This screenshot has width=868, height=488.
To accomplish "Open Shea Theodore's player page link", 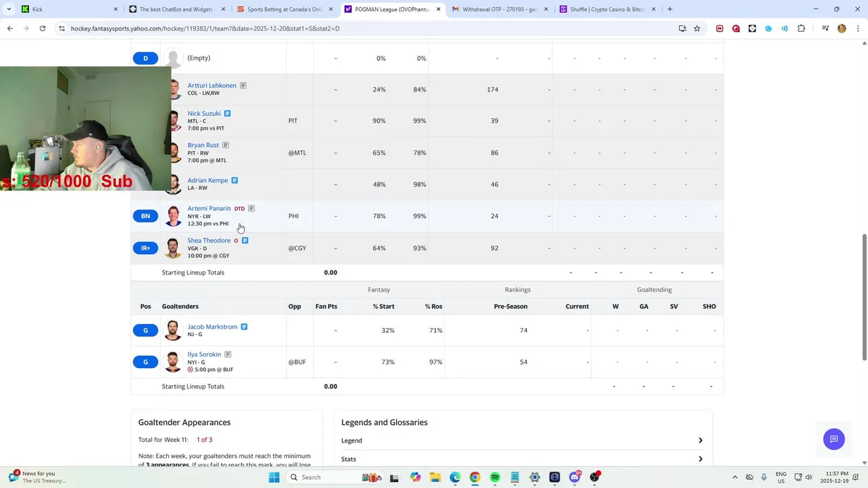I will coord(209,241).
